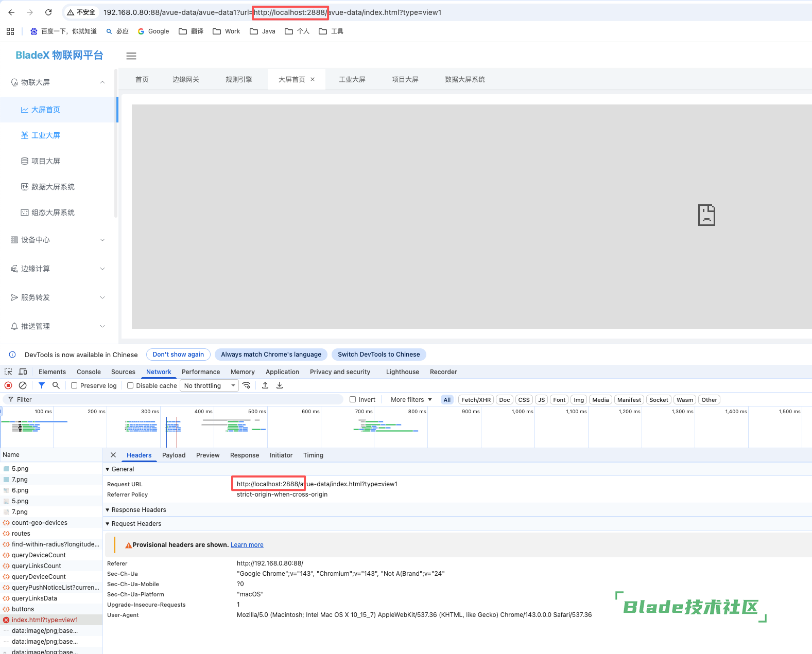Open the DevTools network search icon
The width and height of the screenshot is (812, 654).
tap(56, 385)
